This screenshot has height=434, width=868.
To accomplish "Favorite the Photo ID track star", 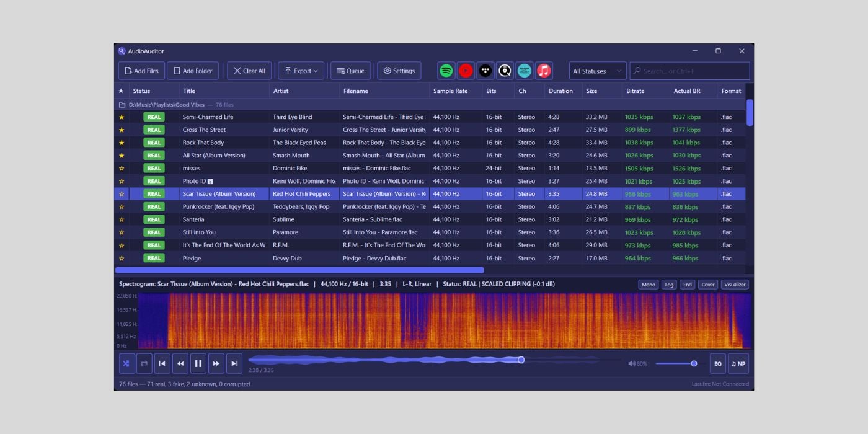I will pos(122,181).
